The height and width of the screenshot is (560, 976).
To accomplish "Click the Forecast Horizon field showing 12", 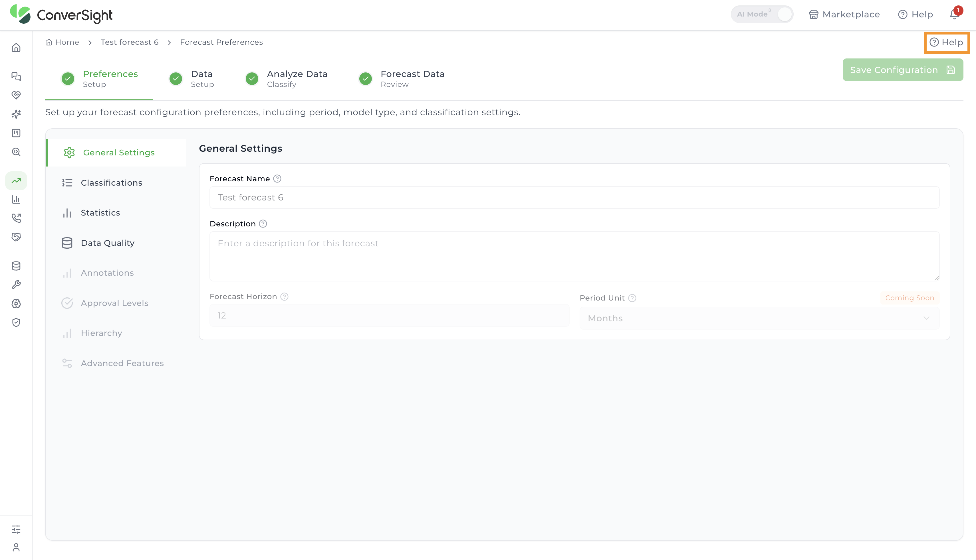I will [389, 315].
